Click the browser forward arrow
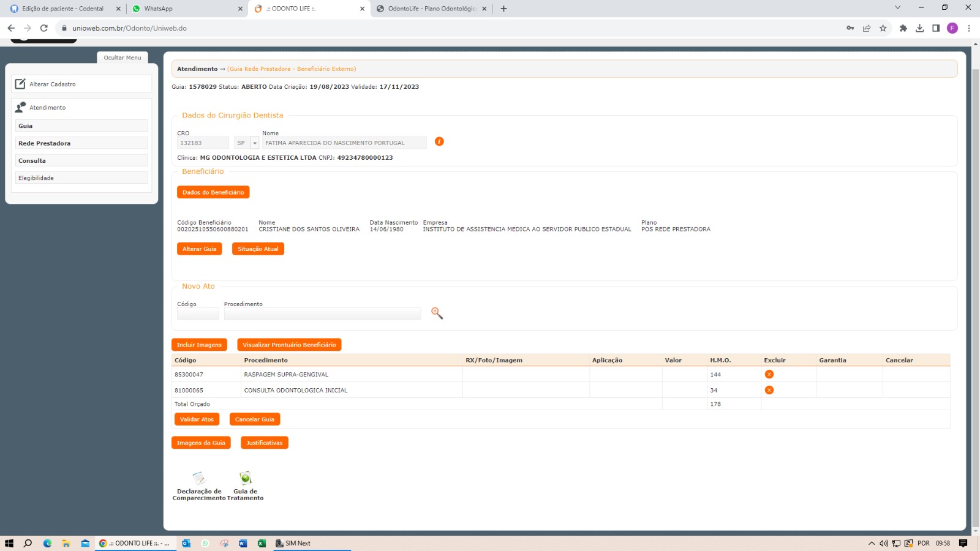The width and height of the screenshot is (980, 551). [x=28, y=28]
